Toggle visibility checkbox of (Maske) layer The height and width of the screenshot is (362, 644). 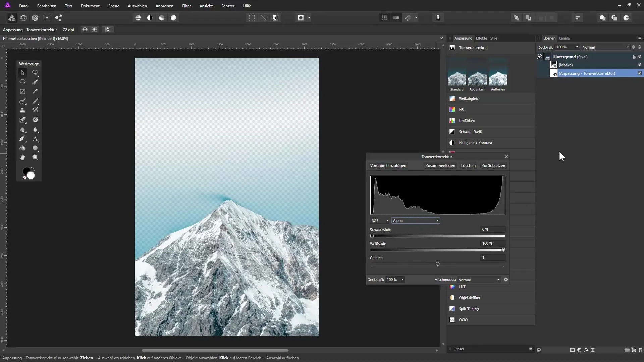pos(640,65)
